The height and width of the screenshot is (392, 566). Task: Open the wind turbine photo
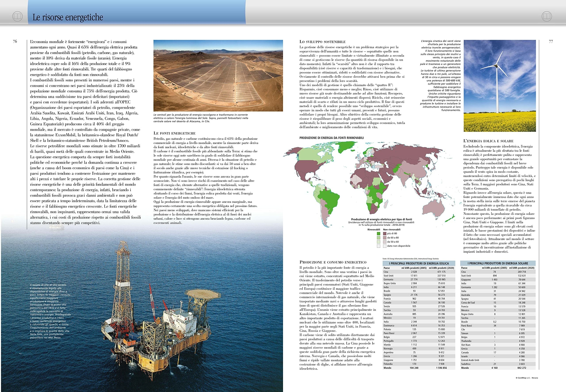tap(500, 86)
